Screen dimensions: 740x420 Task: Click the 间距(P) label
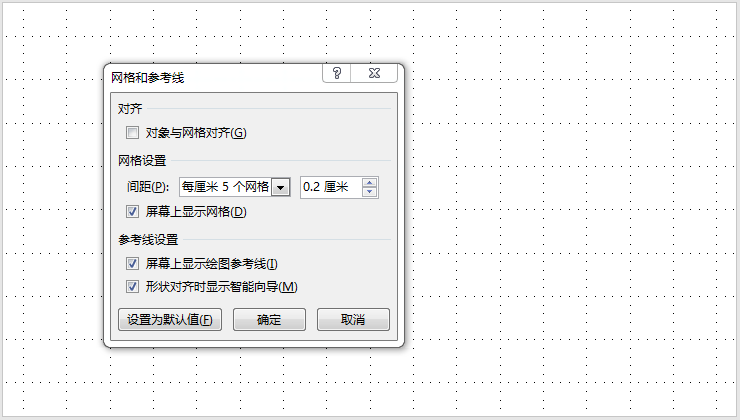(148, 187)
